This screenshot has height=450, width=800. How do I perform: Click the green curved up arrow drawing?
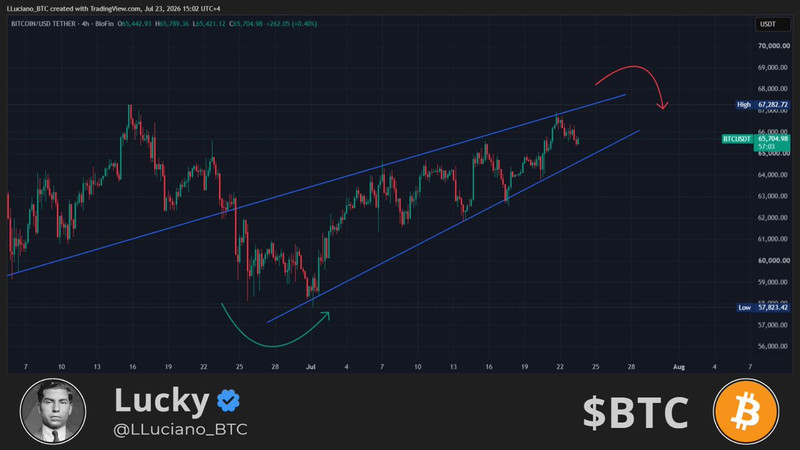276,326
